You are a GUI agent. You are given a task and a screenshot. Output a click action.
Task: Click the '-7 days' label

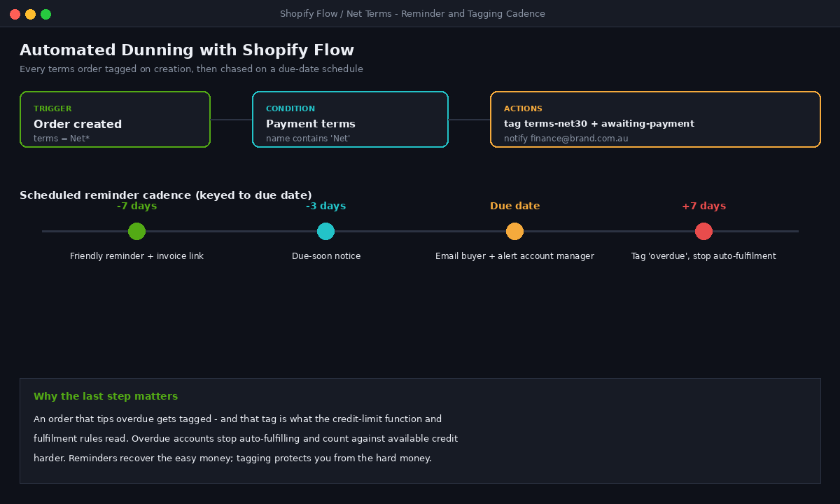tap(136, 206)
